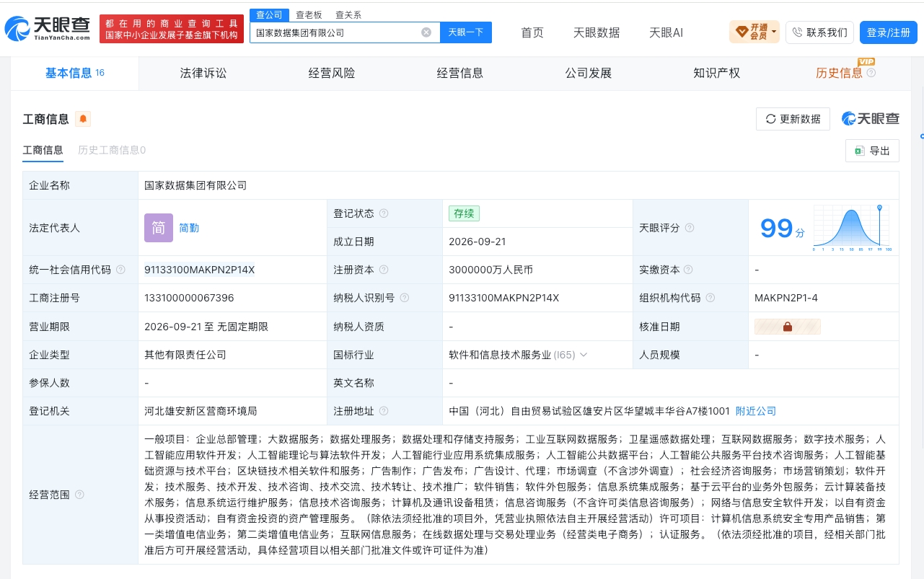Open the 开通会员 dropdown menu
The height and width of the screenshot is (579, 924).
tap(754, 32)
